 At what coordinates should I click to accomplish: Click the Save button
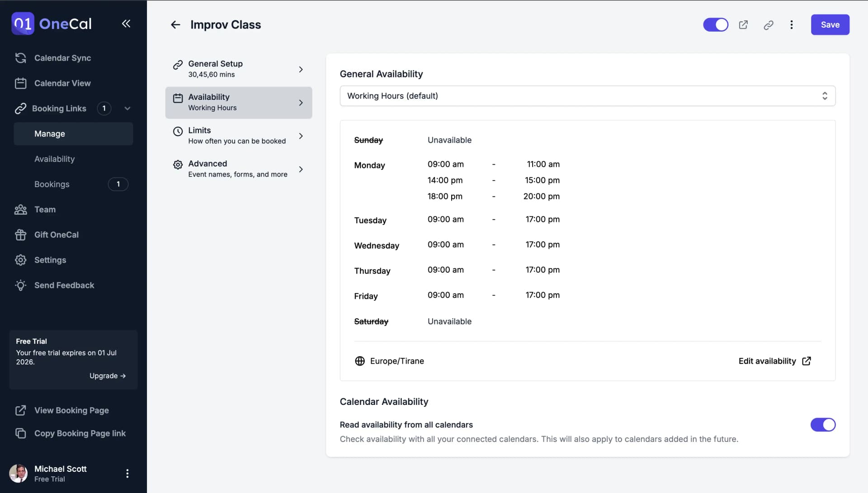tap(830, 24)
